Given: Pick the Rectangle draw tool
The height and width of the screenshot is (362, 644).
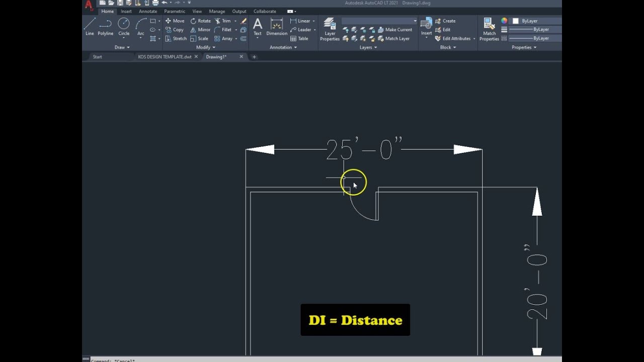Looking at the screenshot, I should [x=153, y=21].
